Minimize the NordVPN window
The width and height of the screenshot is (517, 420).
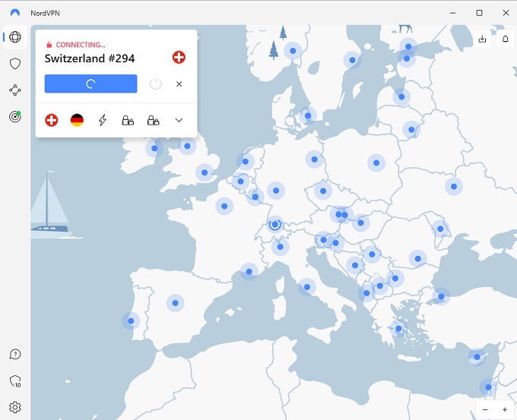pos(452,13)
